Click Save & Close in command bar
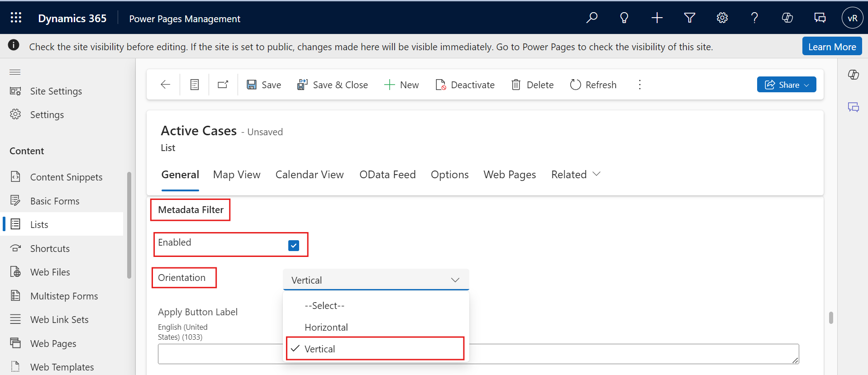Image resolution: width=868 pixels, height=375 pixels. click(333, 85)
